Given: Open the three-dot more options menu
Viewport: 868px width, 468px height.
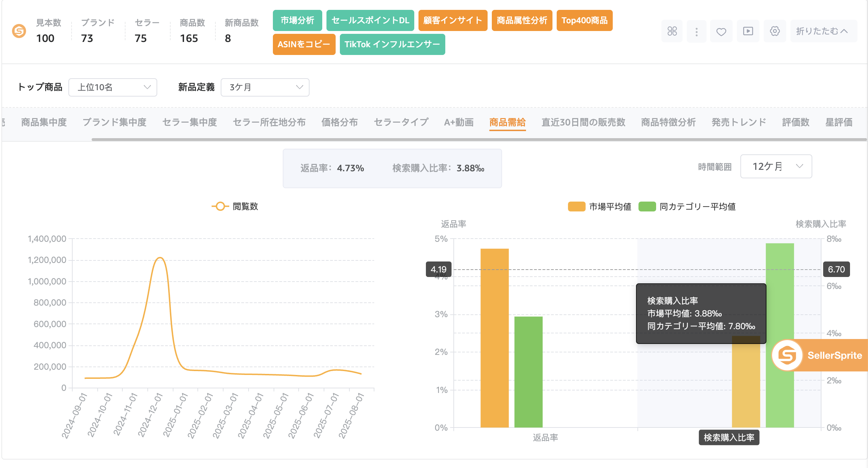Looking at the screenshot, I should click(696, 32).
